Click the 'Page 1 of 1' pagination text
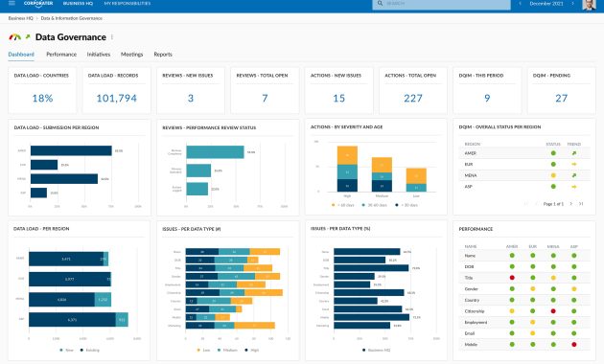604x364 pixels. [553, 204]
